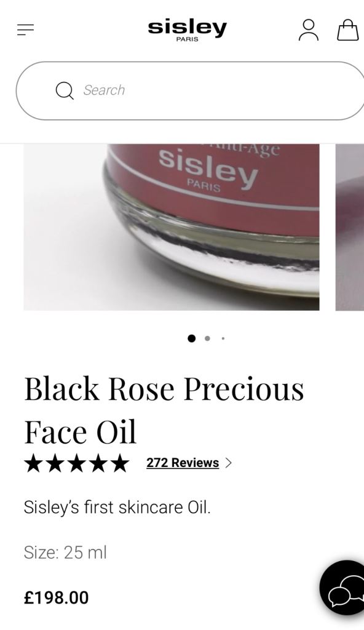Select the third small carousel dot
Image resolution: width=364 pixels, height=630 pixels.
point(223,338)
